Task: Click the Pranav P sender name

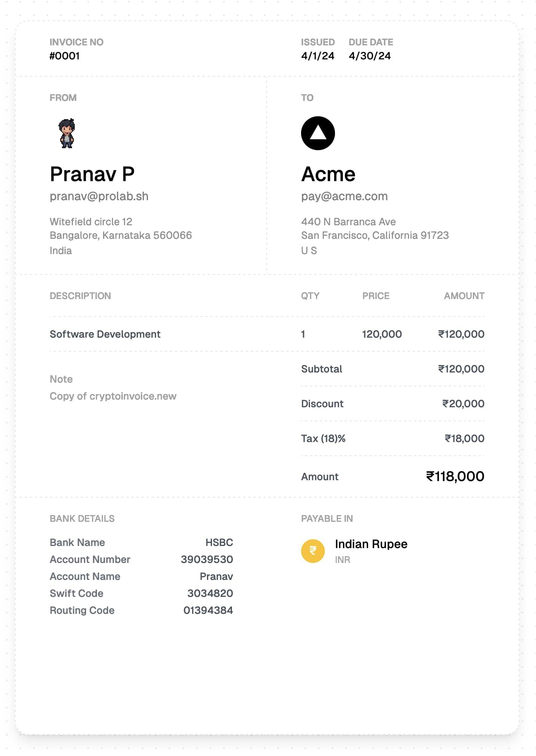Action: tap(92, 174)
